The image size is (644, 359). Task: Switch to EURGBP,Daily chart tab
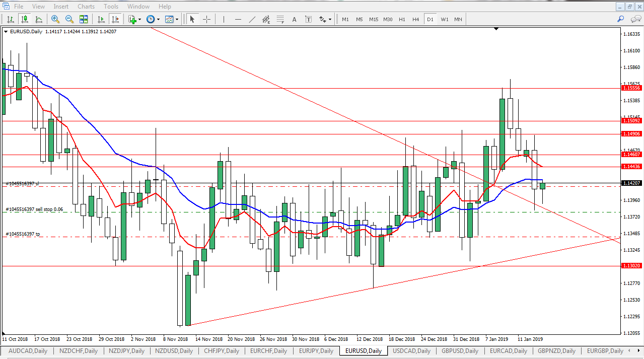pos(605,351)
